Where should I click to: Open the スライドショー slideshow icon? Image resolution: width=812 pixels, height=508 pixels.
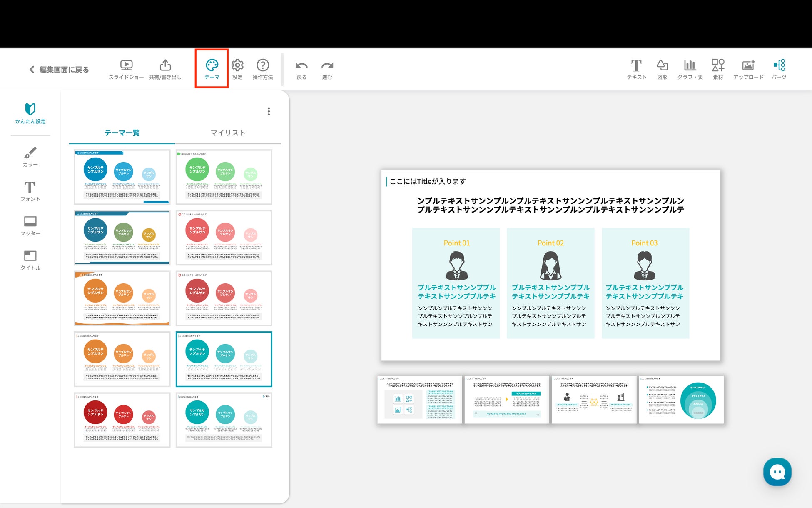(x=126, y=66)
